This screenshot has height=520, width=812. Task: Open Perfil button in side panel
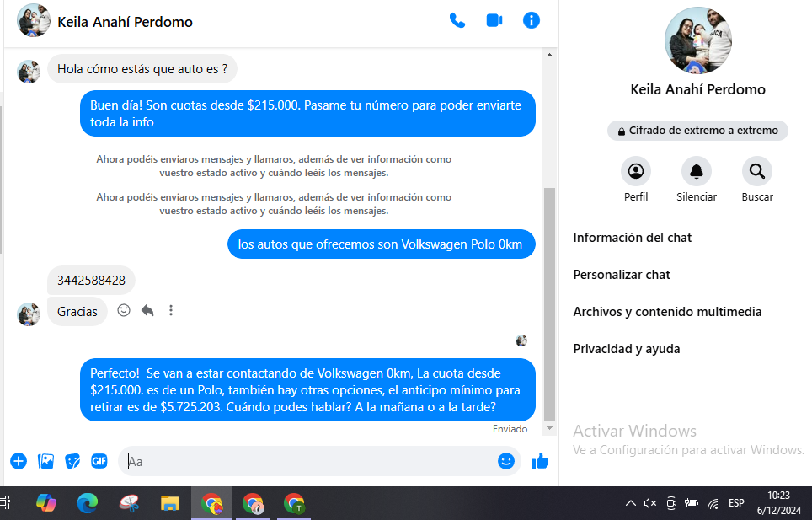point(636,171)
